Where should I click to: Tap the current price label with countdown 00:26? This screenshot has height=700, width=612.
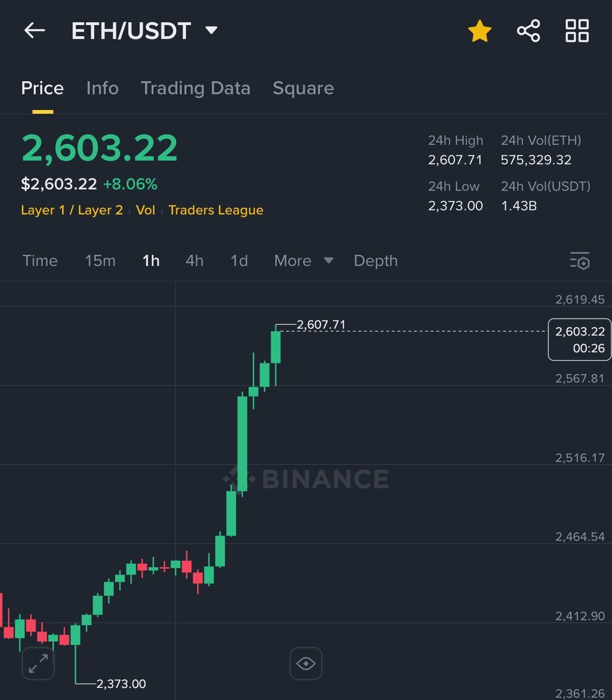click(580, 340)
